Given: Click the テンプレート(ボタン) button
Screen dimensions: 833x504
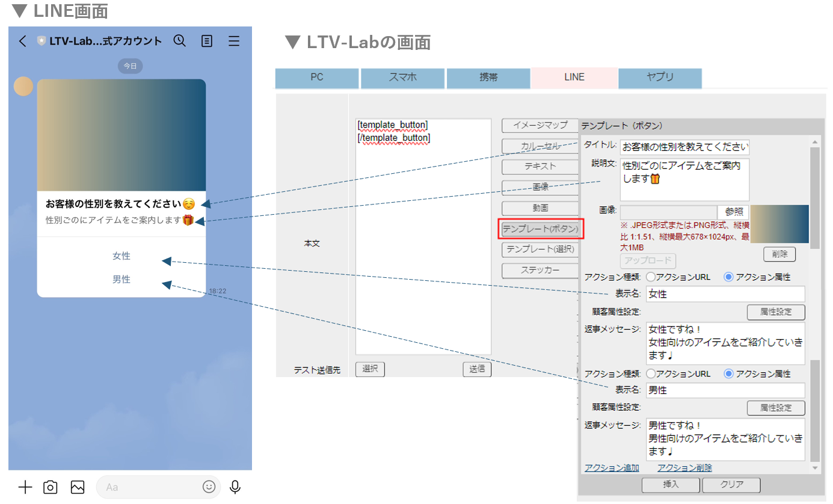Looking at the screenshot, I should 540,229.
